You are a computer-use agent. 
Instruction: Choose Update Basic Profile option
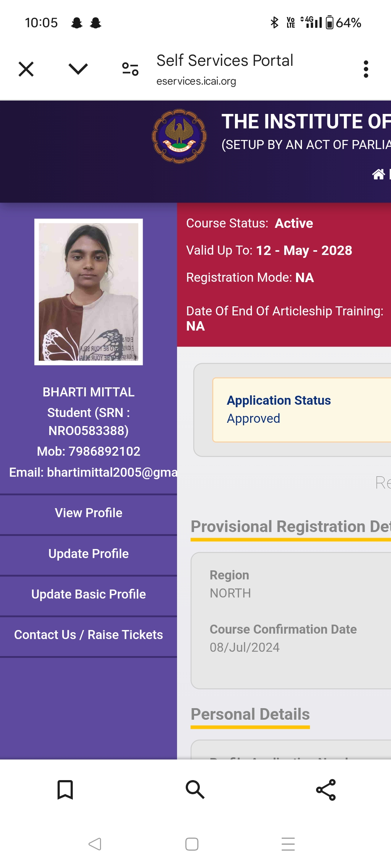tap(88, 594)
